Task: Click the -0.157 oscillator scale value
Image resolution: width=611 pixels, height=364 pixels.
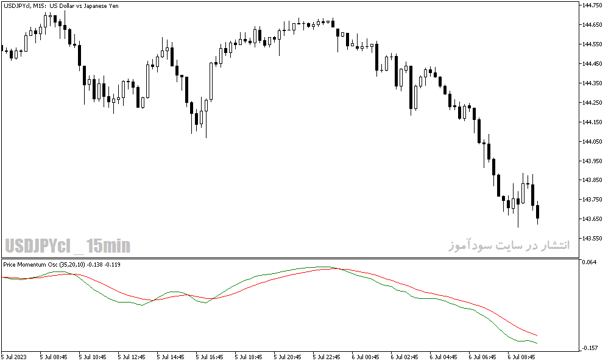Action: click(x=590, y=348)
